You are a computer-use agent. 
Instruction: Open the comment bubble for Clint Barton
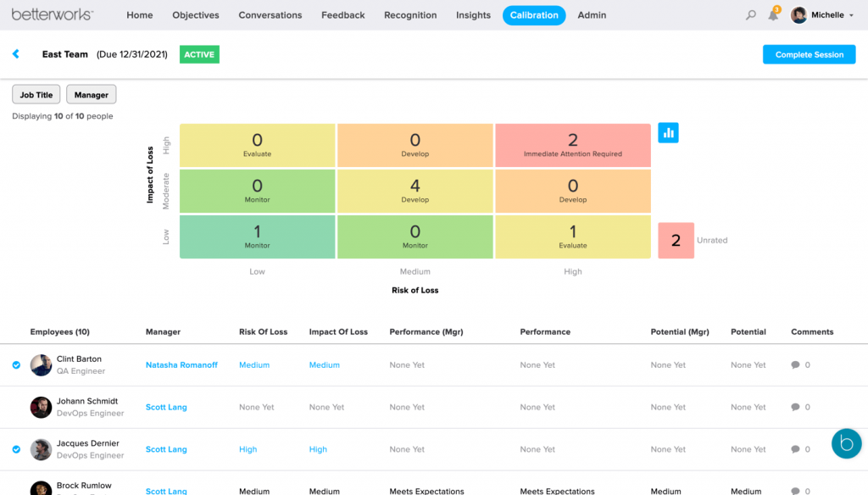click(x=793, y=364)
